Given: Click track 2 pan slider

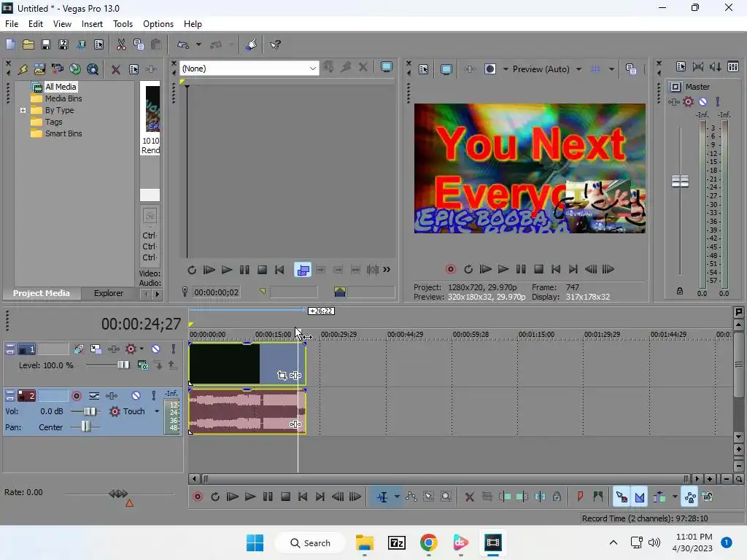Looking at the screenshot, I should (85, 427).
